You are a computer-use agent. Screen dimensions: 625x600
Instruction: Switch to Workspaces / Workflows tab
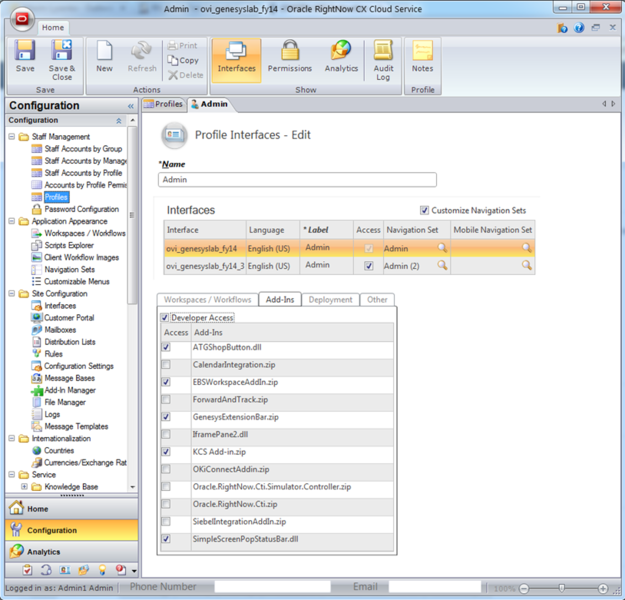(x=208, y=300)
